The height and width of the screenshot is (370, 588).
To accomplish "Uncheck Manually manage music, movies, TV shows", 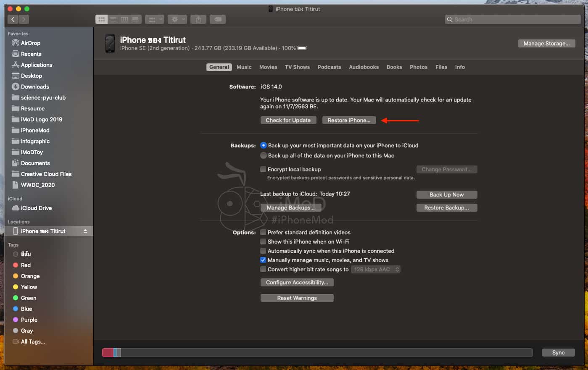I will click(x=263, y=260).
